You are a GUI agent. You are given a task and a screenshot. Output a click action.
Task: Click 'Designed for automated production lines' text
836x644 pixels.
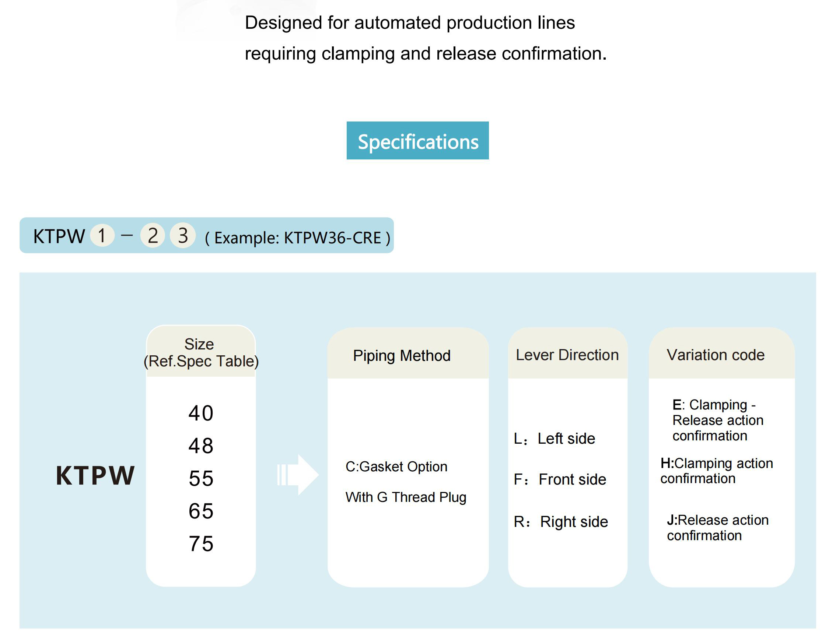tap(410, 23)
